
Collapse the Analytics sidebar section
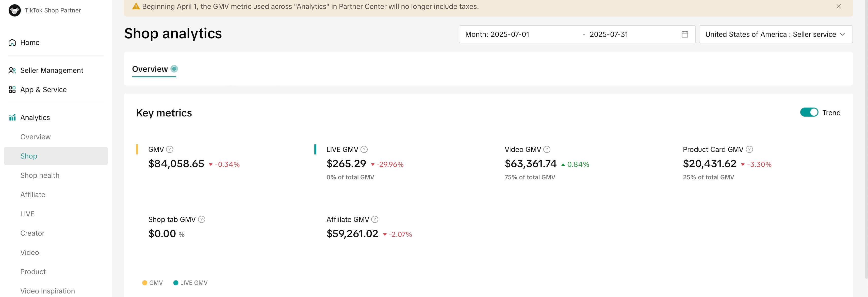point(35,117)
